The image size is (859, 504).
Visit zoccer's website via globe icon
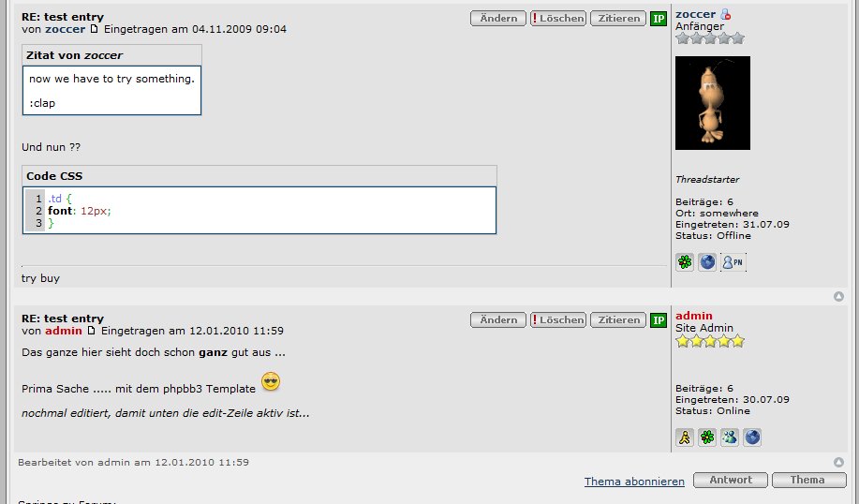tap(707, 262)
